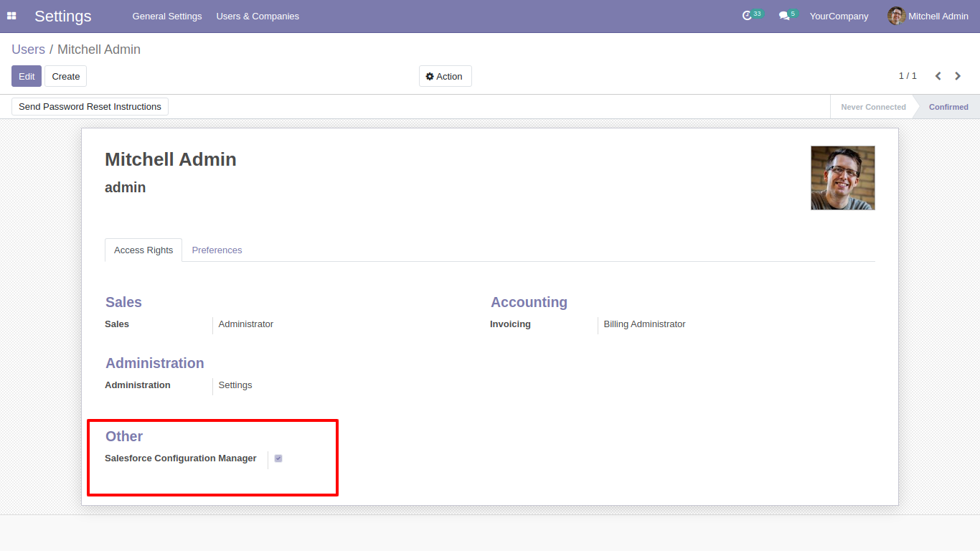The width and height of the screenshot is (980, 551).
Task: Click Billing Administrator value
Action: pyautogui.click(x=644, y=324)
